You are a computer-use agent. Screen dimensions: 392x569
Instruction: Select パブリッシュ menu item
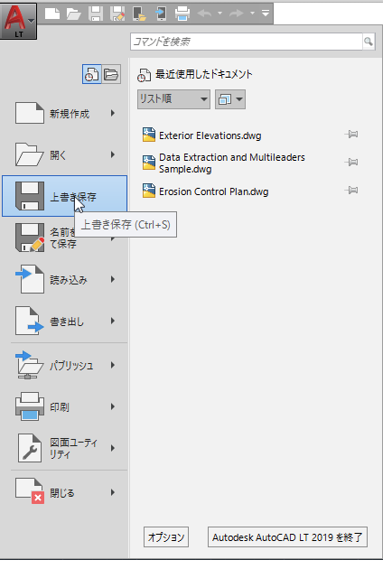[x=65, y=366]
